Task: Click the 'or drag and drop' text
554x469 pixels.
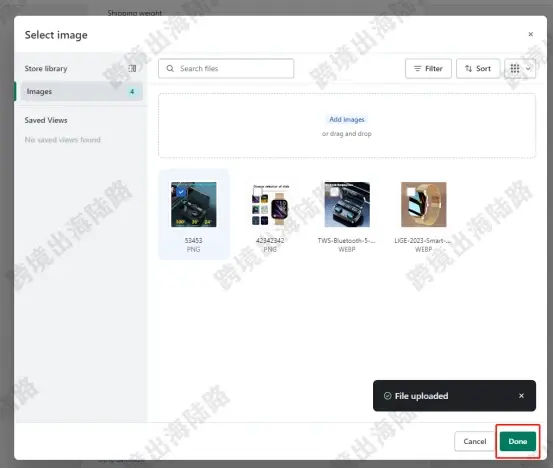Action: pyautogui.click(x=347, y=134)
